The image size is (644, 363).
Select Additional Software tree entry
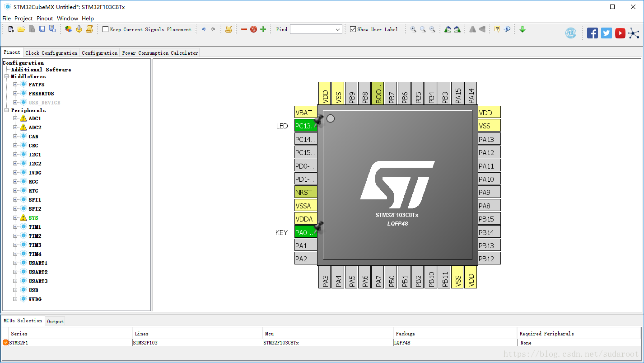[x=41, y=70]
